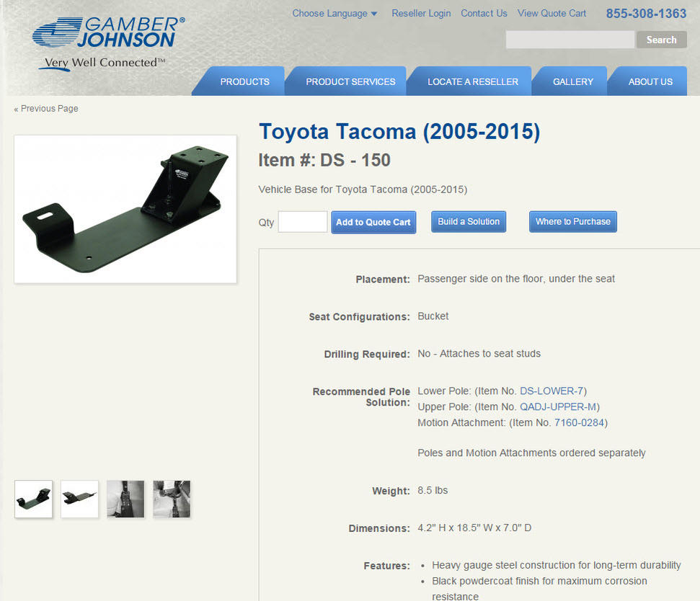Image resolution: width=700 pixels, height=601 pixels.
Task: Open the DS-LOWER-7 lower pole link
Action: 551,391
